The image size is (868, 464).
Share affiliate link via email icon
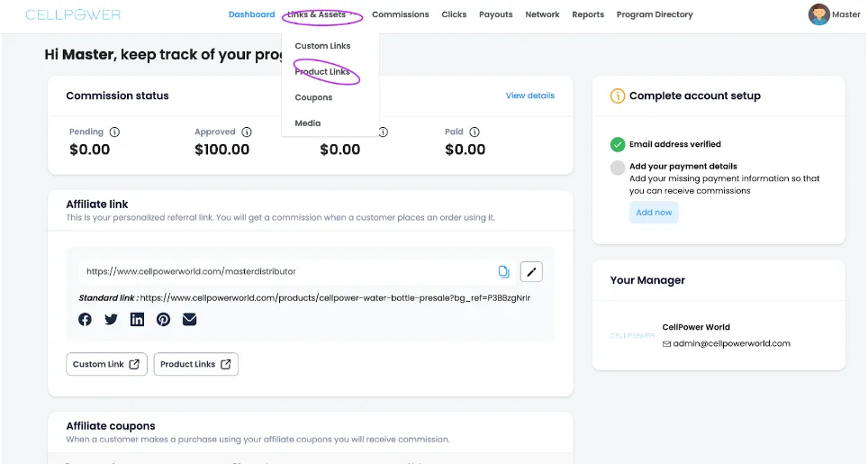[189, 319]
